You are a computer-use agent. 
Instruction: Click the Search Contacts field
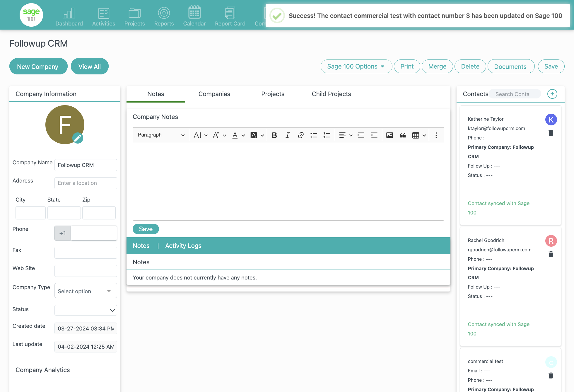click(x=515, y=94)
